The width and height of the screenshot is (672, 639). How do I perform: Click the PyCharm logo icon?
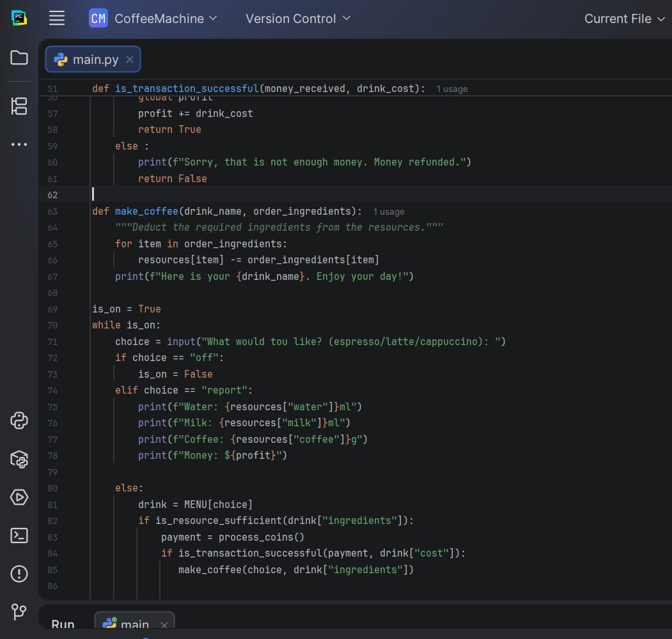pos(19,18)
